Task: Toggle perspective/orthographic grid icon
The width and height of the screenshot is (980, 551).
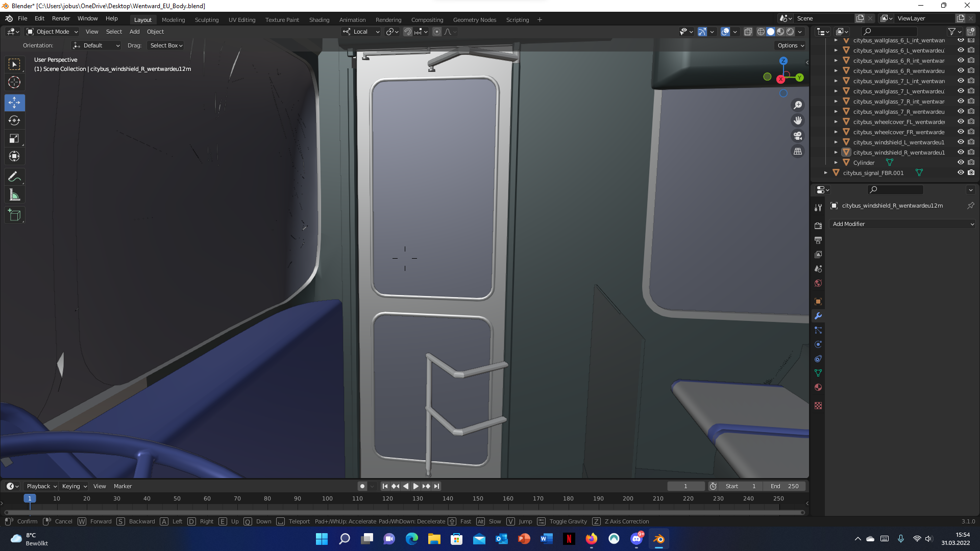Action: pyautogui.click(x=797, y=152)
